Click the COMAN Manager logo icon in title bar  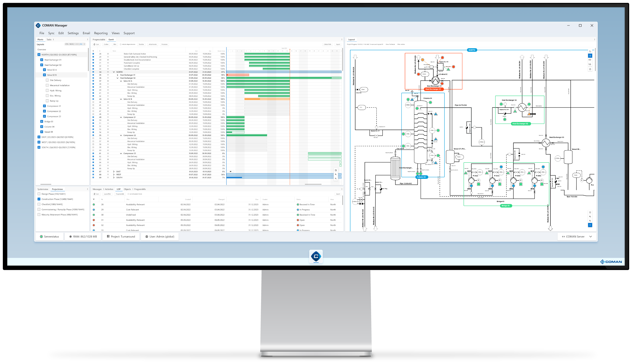(x=38, y=25)
